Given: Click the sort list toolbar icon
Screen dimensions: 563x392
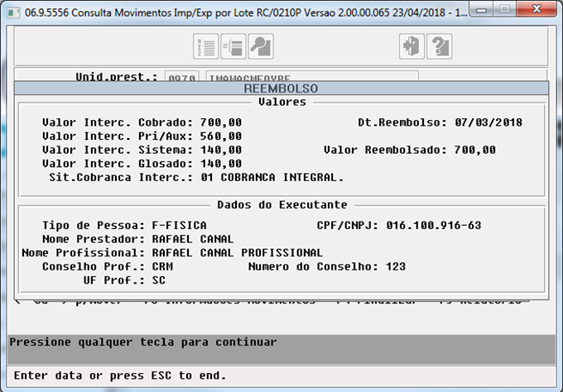Looking at the screenshot, I should pos(205,46).
